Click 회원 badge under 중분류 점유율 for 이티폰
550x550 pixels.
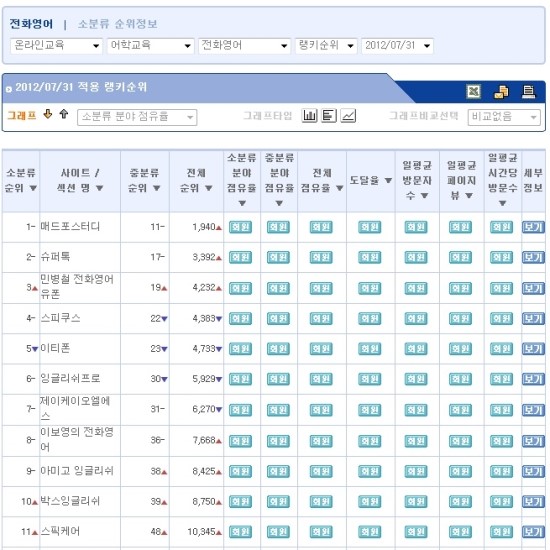point(278,349)
